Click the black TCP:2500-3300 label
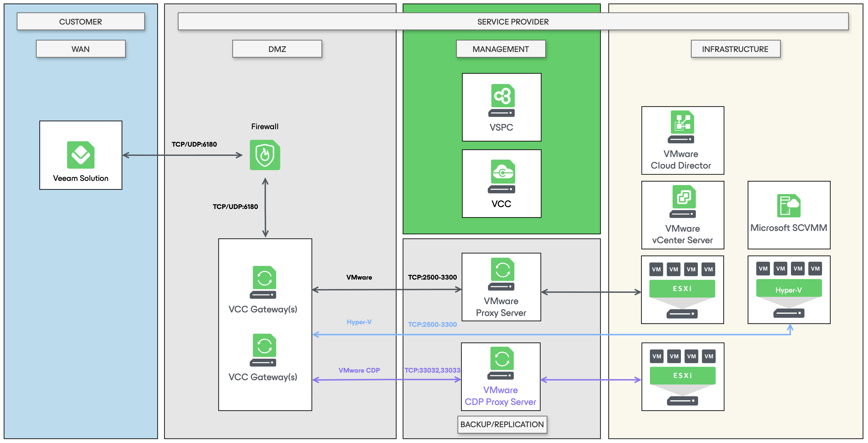 click(x=433, y=277)
